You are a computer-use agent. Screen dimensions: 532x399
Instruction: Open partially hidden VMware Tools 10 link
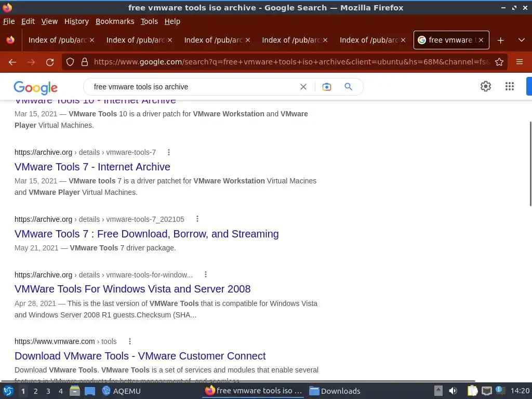pyautogui.click(x=96, y=101)
